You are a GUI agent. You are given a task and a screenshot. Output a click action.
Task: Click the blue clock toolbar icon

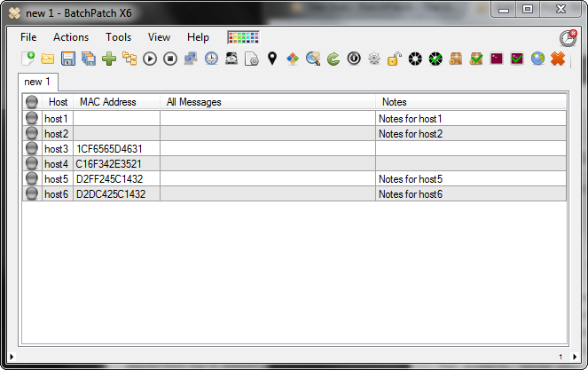(211, 59)
